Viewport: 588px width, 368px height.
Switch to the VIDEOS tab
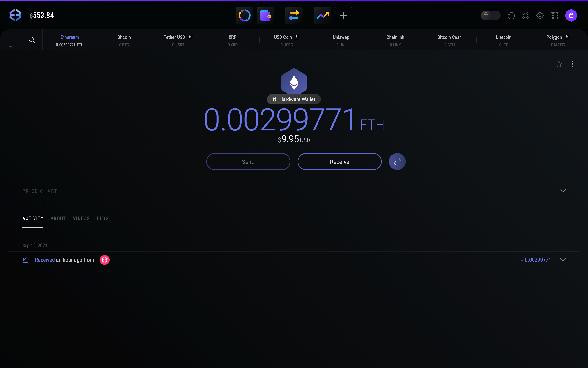pos(81,219)
